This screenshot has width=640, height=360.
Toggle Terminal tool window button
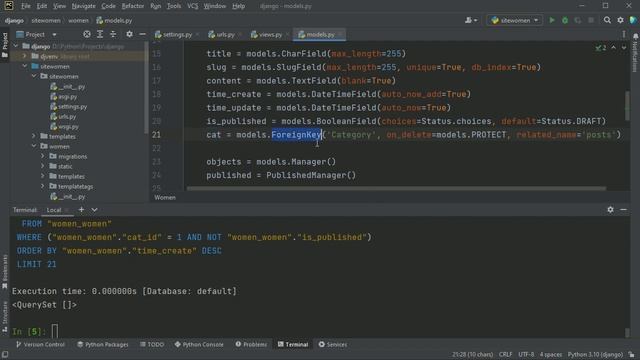tap(293, 344)
